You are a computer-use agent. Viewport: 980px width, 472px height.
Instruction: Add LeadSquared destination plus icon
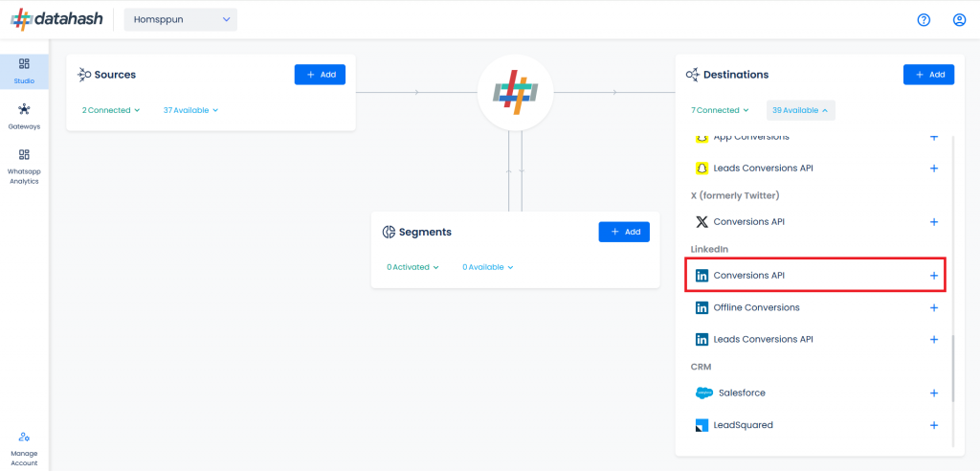tap(934, 425)
